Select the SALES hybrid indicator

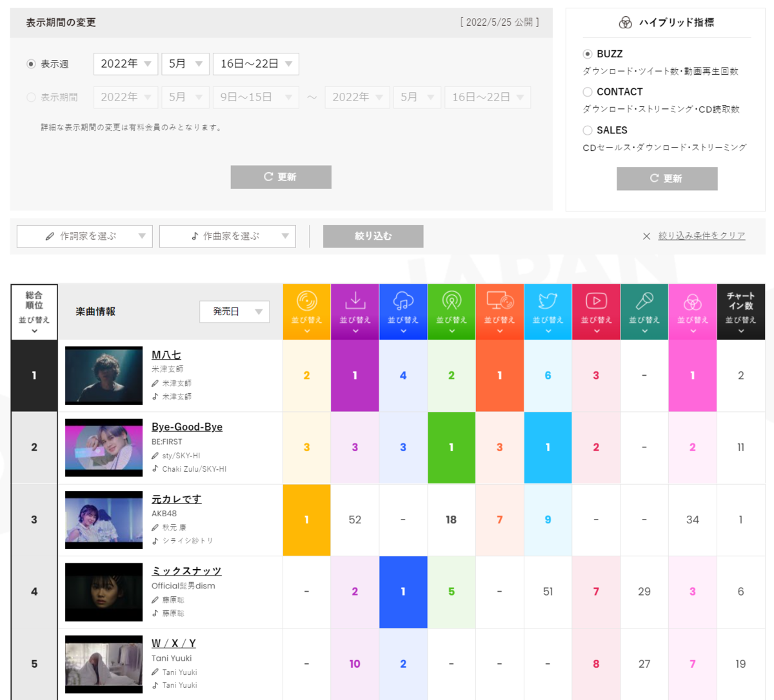[x=587, y=130]
